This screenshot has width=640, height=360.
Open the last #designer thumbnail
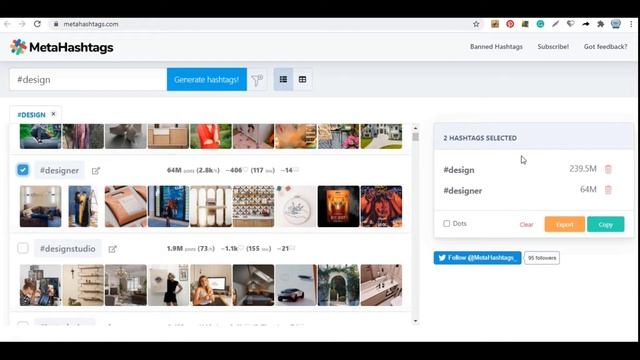pos(381,207)
